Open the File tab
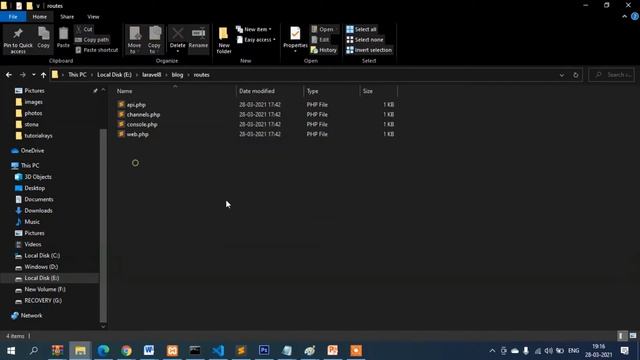Viewport: 640px width, 360px height. [x=13, y=17]
